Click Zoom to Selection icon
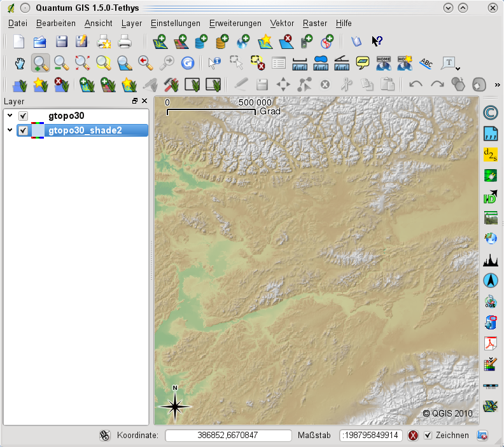This screenshot has height=447, width=504. pyautogui.click(x=103, y=63)
